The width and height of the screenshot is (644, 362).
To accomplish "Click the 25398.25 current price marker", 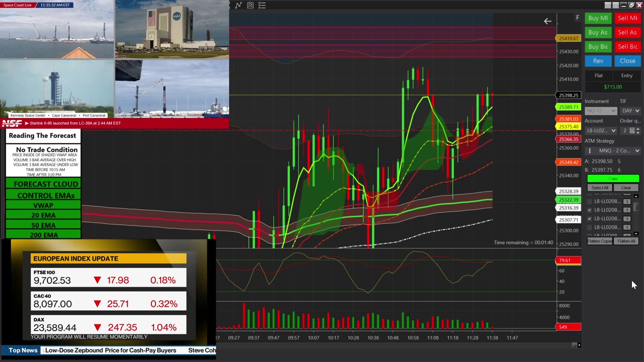I will point(568,96).
